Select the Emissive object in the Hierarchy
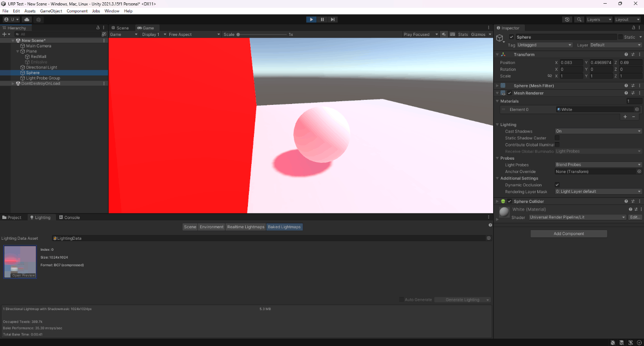Viewport: 644px width, 346px height. pos(39,62)
